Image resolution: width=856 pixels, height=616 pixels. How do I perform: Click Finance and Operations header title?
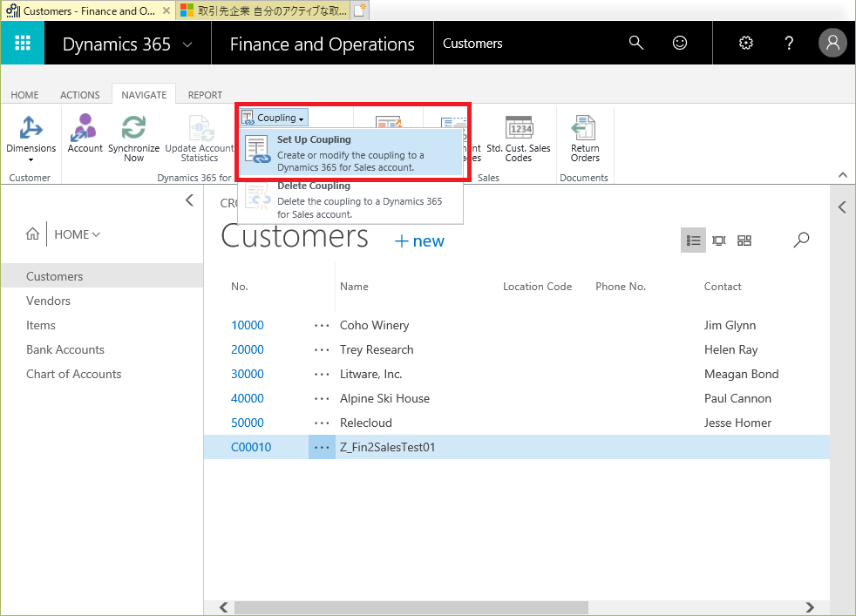(323, 44)
